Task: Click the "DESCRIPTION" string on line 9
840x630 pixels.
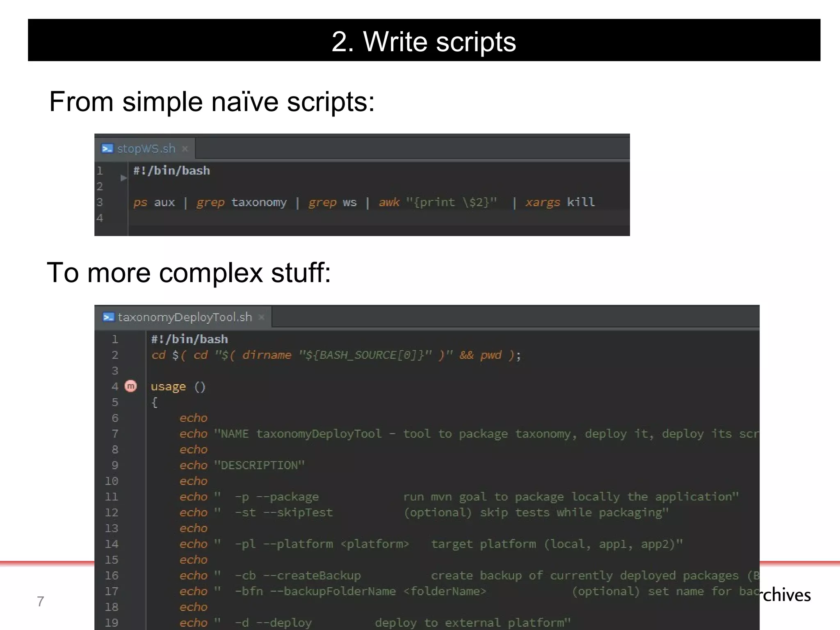Action: coord(259,466)
